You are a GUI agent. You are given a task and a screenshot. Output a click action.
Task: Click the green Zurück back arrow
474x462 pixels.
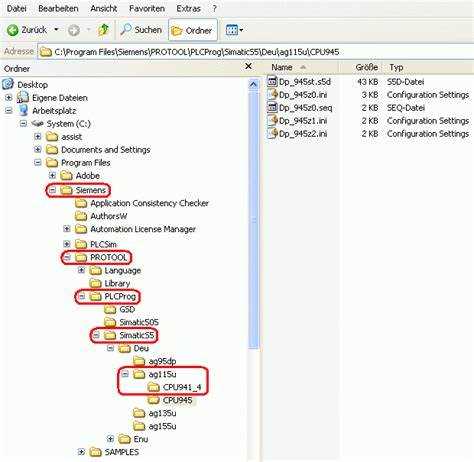tap(13, 30)
